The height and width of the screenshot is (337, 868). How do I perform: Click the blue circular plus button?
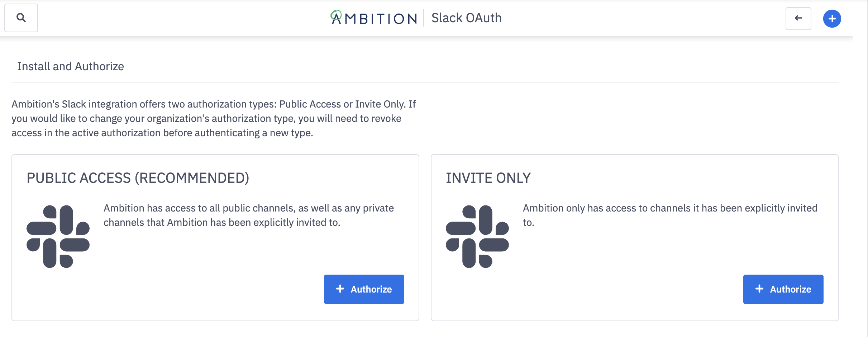click(832, 19)
